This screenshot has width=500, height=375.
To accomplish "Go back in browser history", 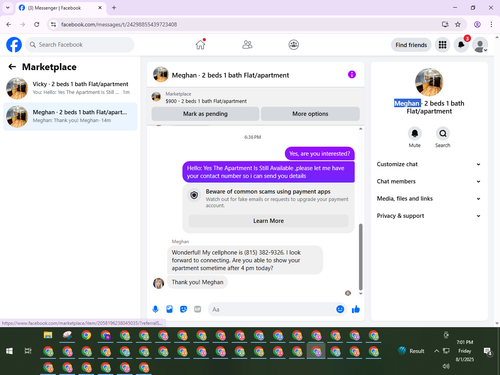I will [x=9, y=24].
